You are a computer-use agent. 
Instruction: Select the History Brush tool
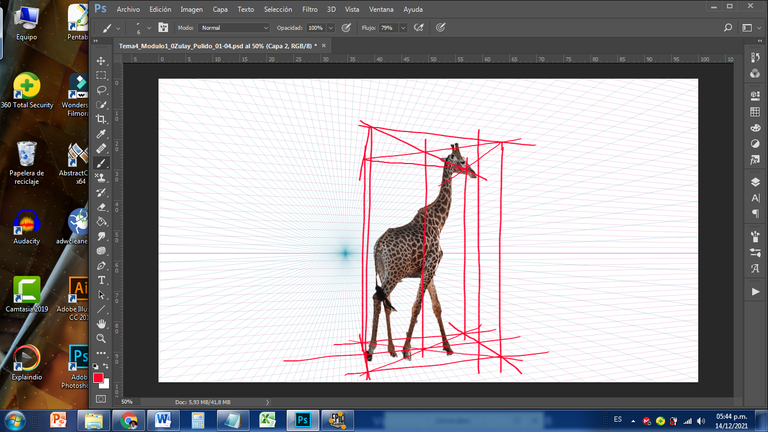tap(101, 192)
